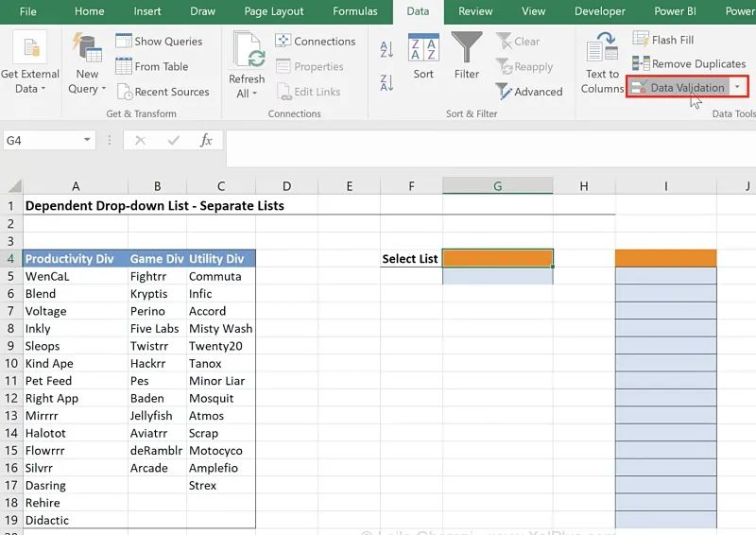Click the Insert Function fx button
Viewport: 756px width, 535px height.
pyautogui.click(x=206, y=140)
